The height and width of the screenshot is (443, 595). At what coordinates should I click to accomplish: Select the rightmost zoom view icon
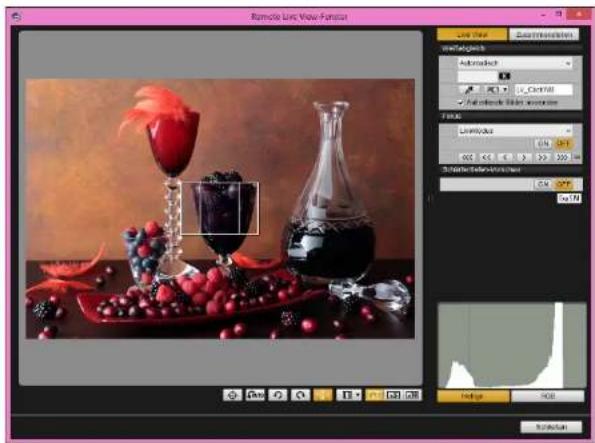(x=412, y=395)
